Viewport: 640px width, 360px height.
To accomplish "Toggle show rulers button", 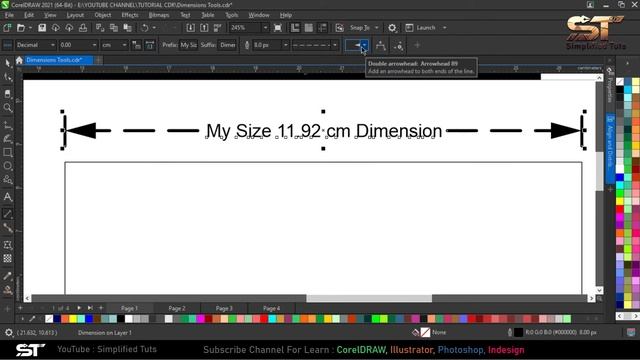I will pos(295,28).
